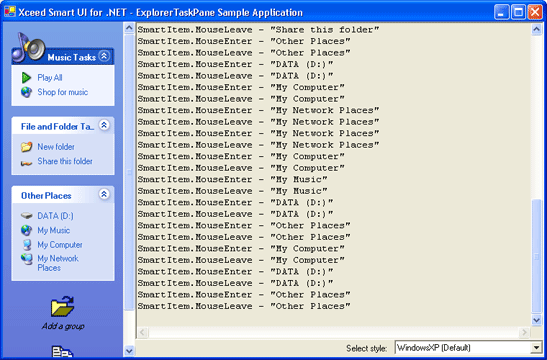Screen dimensions: 547x360
Task: Click the My Computer icon
Action: point(27,245)
